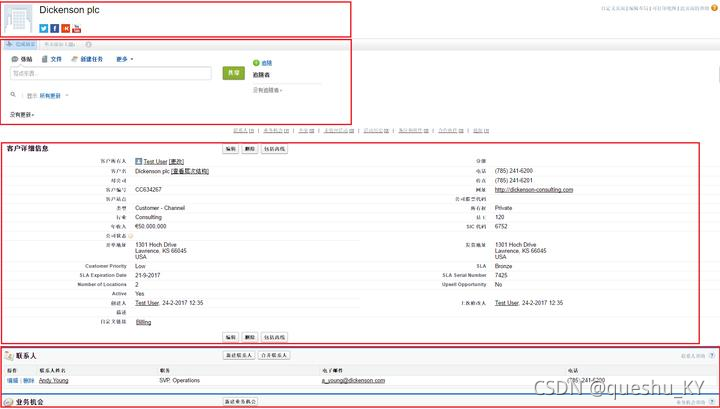Click the green 共享 (Share) button

(233, 73)
